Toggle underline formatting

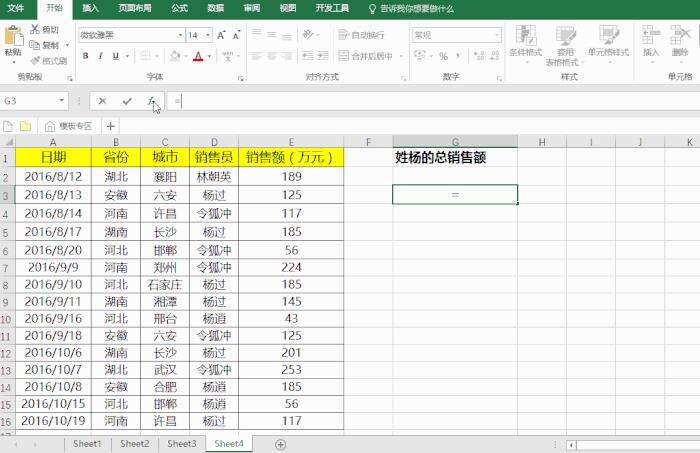point(116,56)
